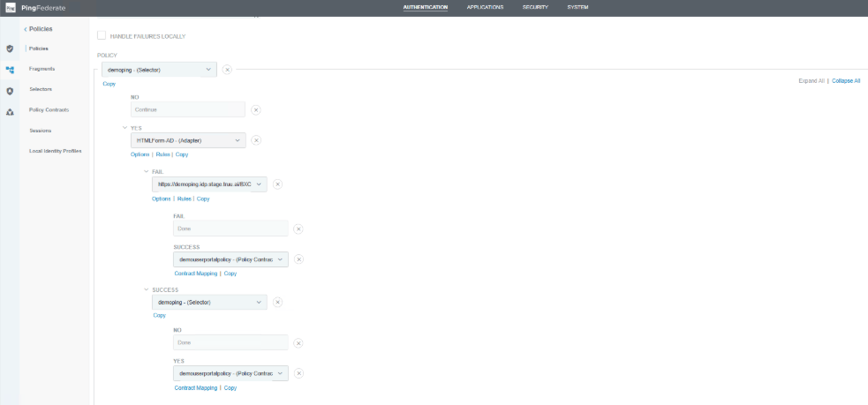Open the triangle cluster icon in the left rail
The width and height of the screenshot is (868, 405).
click(10, 112)
